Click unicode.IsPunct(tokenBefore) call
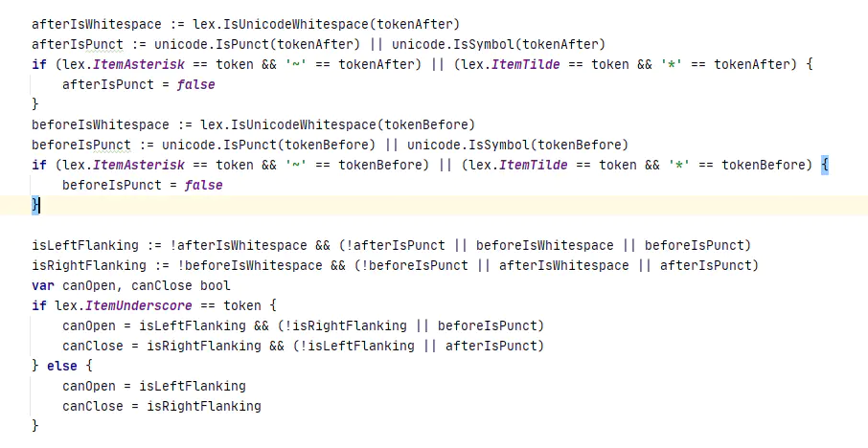 coord(268,145)
